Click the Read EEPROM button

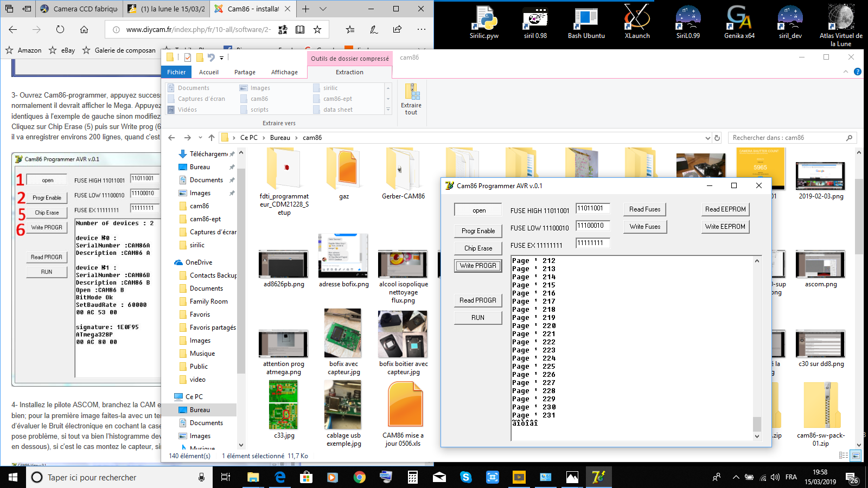coord(725,209)
